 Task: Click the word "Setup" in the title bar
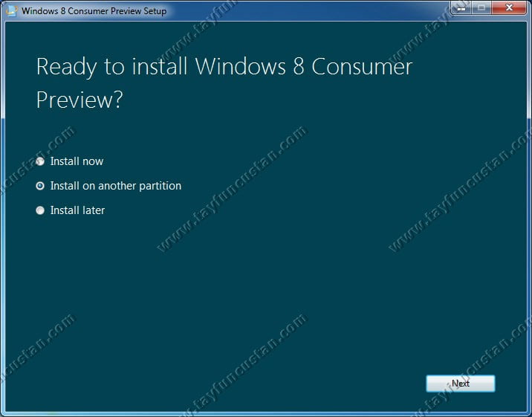pos(154,11)
